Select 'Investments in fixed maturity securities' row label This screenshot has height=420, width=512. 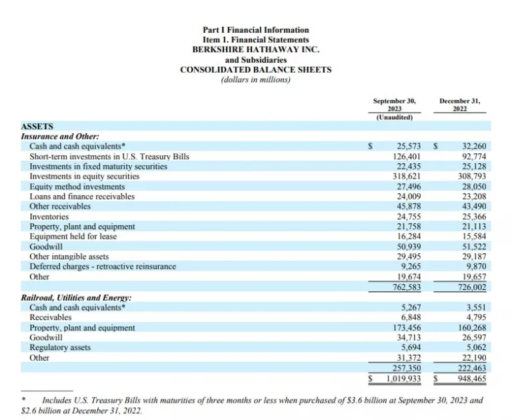pyautogui.click(x=98, y=167)
